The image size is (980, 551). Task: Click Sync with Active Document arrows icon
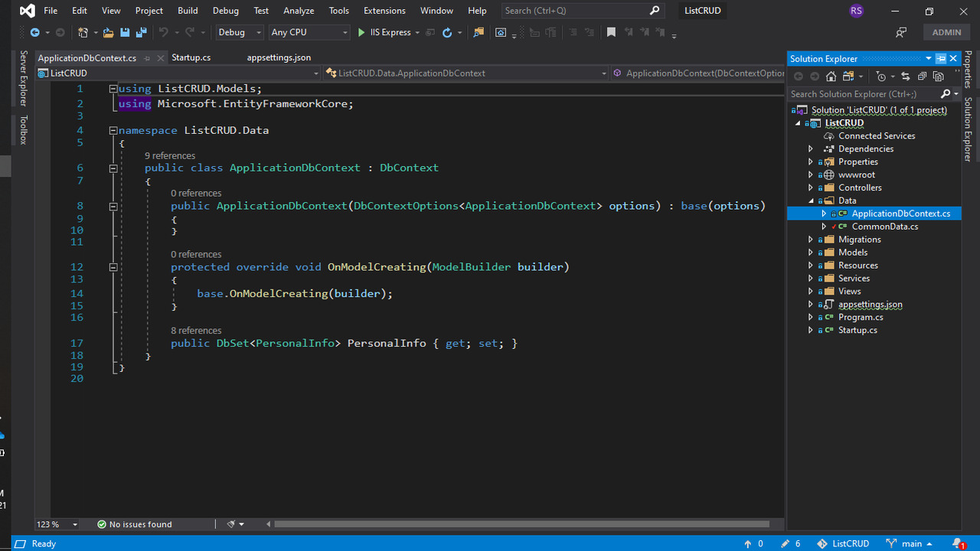(906, 77)
